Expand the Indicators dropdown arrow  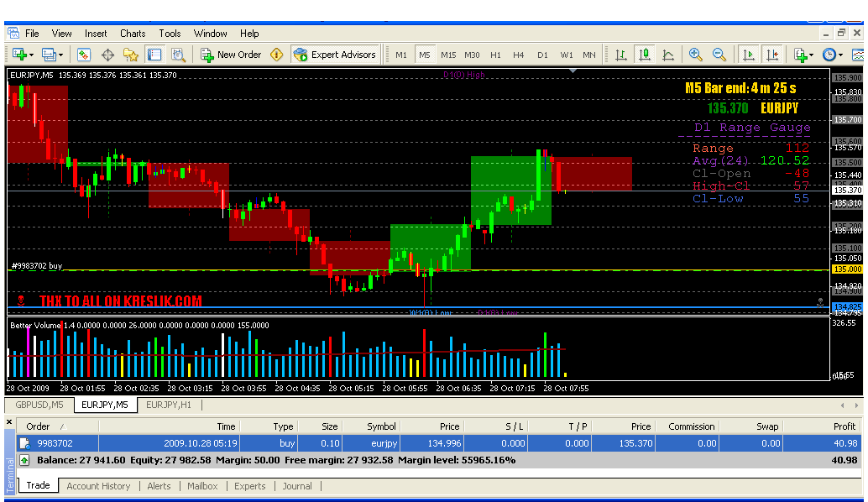(x=812, y=55)
